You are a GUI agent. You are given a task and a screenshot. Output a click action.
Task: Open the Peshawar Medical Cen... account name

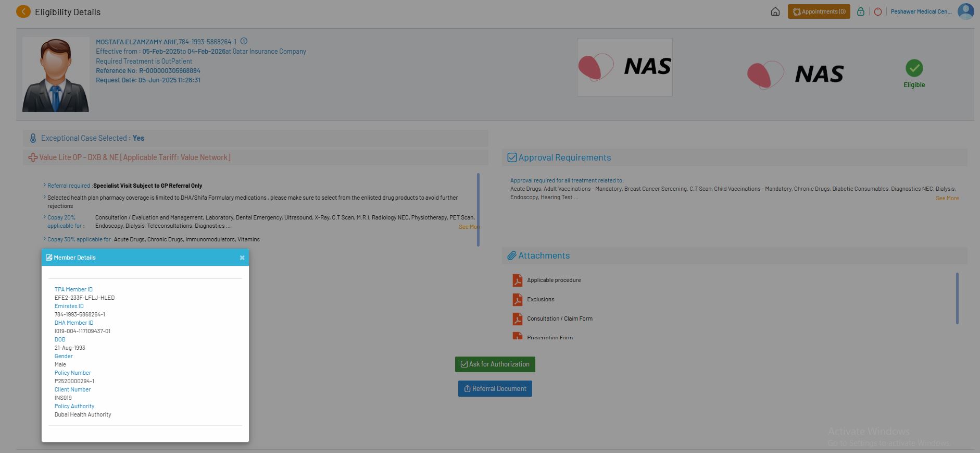[x=921, y=11]
